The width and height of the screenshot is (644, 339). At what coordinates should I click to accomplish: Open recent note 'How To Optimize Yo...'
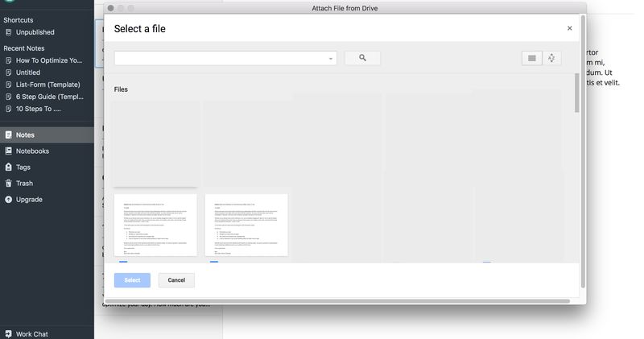pos(48,60)
